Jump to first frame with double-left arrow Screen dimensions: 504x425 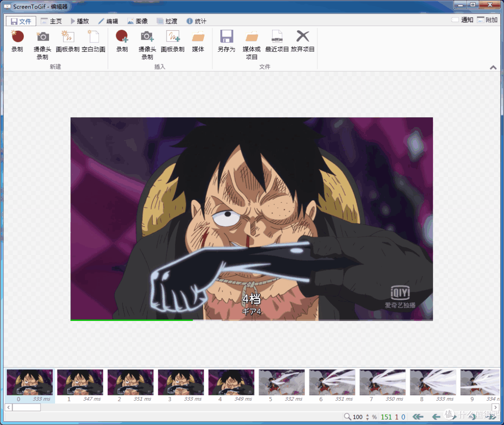418,417
